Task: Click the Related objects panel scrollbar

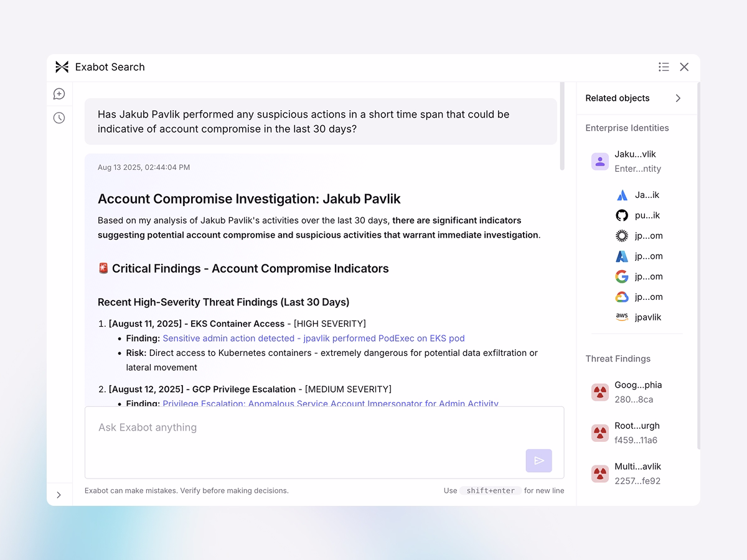Action: pos(698,266)
